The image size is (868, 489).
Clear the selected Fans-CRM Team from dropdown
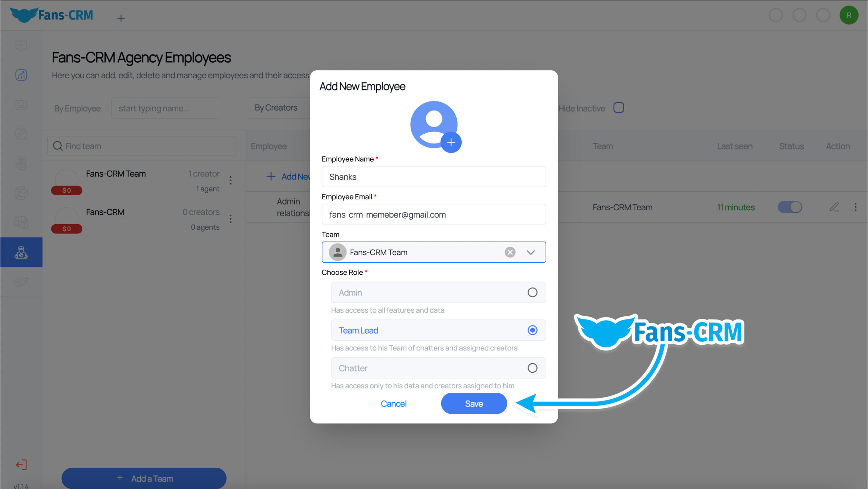click(510, 252)
